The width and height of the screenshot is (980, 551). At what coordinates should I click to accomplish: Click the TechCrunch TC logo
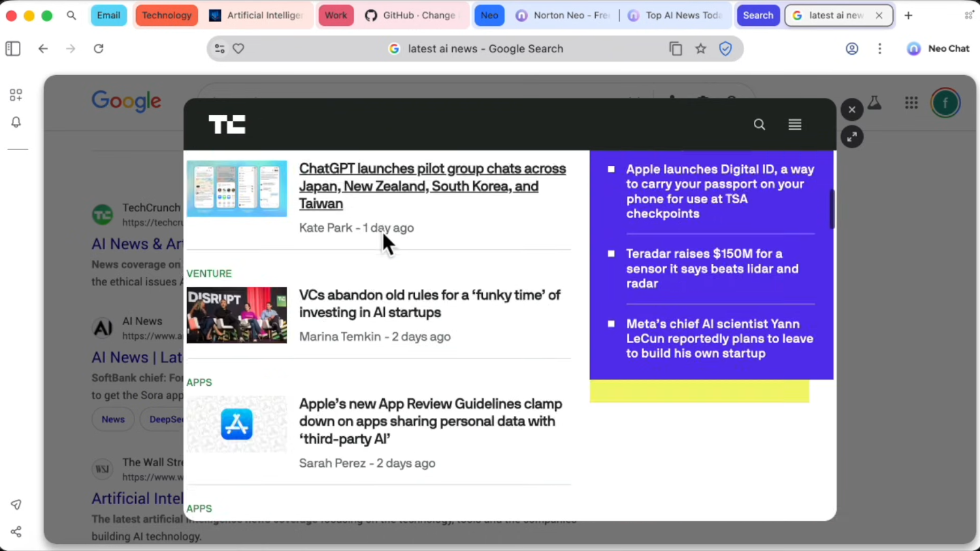pos(227,124)
